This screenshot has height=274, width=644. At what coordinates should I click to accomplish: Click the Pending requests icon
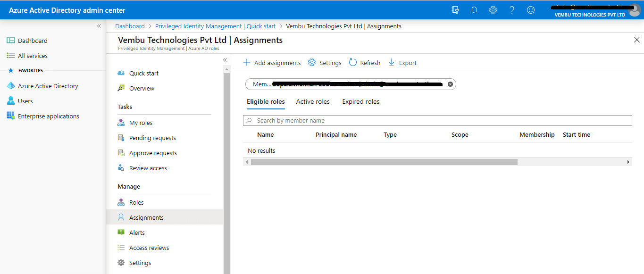[121, 138]
